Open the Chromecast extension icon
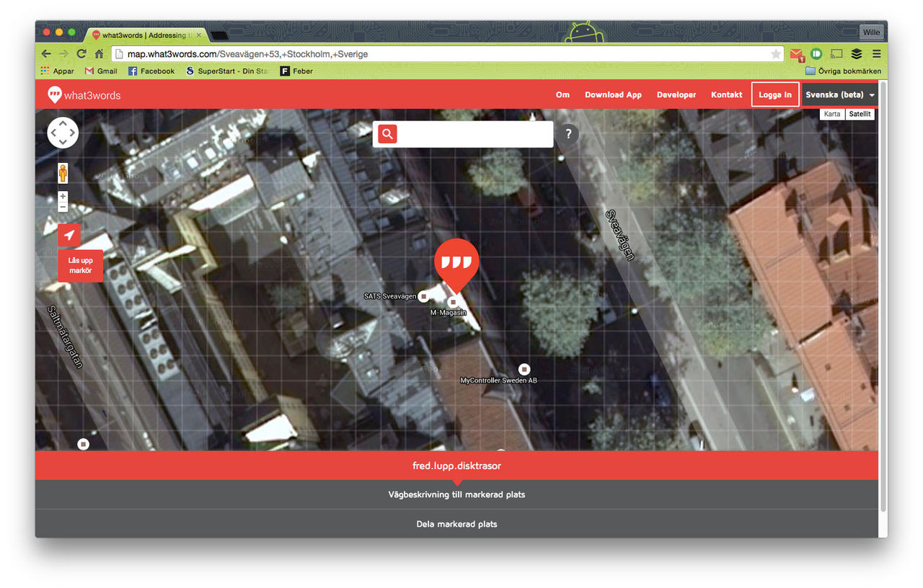The height and width of the screenshot is (588, 923). coord(836,53)
